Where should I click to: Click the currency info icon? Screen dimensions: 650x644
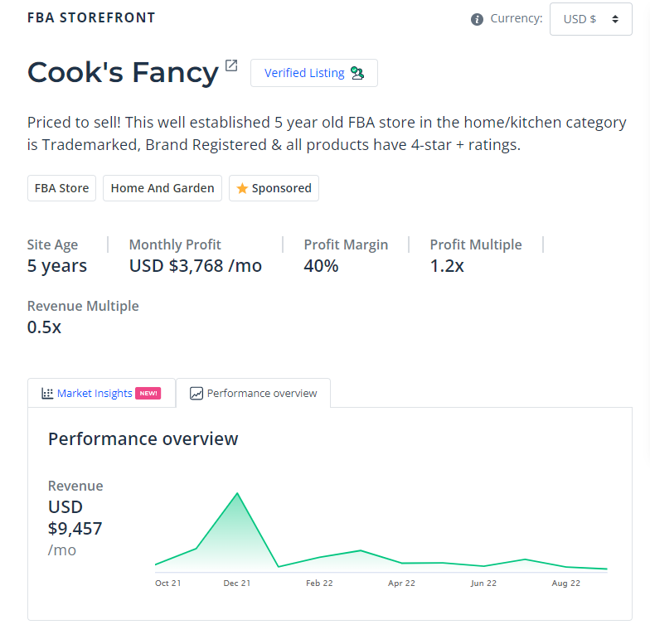pos(477,19)
